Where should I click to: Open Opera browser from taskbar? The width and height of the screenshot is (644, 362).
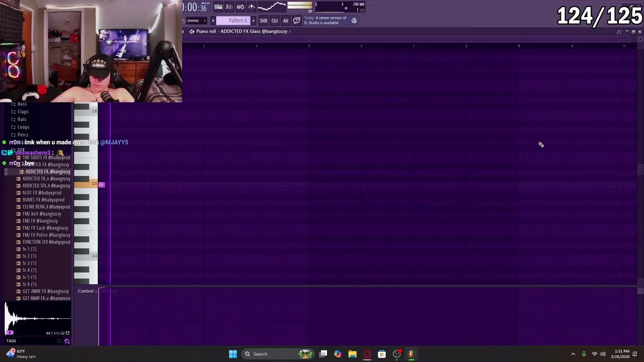[367, 354]
